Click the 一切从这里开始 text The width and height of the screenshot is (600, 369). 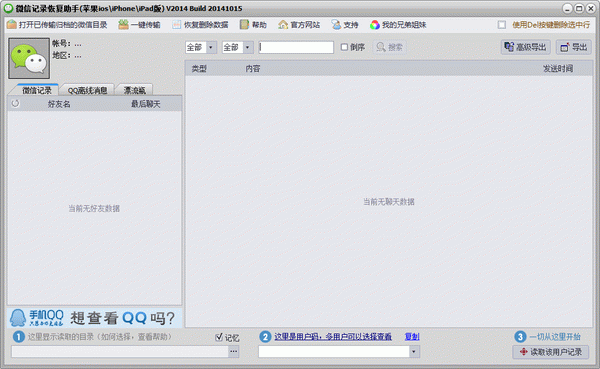point(555,337)
